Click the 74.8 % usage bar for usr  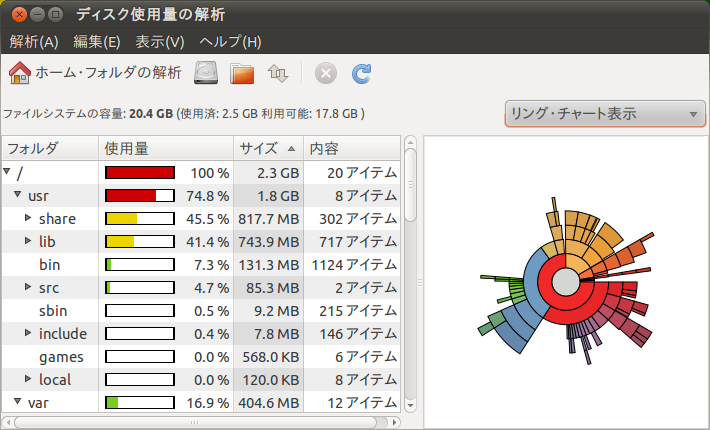[x=140, y=196]
